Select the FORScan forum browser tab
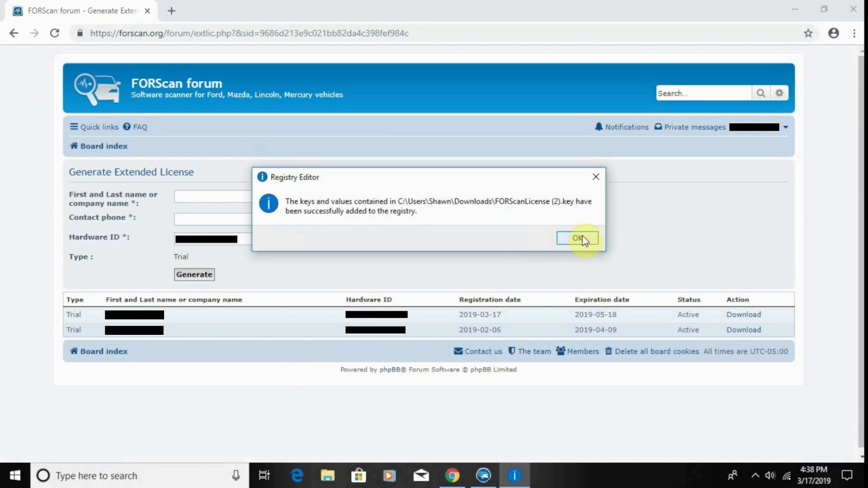 click(81, 11)
